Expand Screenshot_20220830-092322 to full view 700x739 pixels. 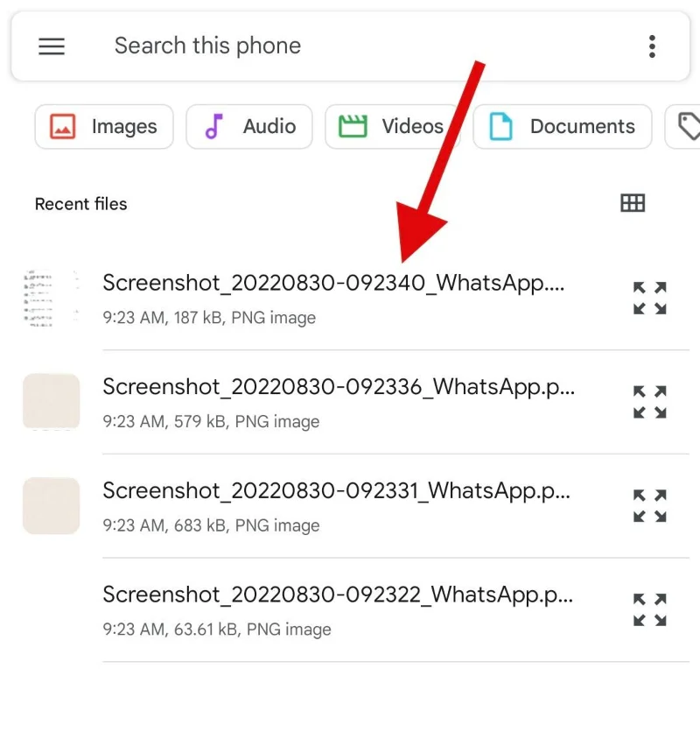649,610
